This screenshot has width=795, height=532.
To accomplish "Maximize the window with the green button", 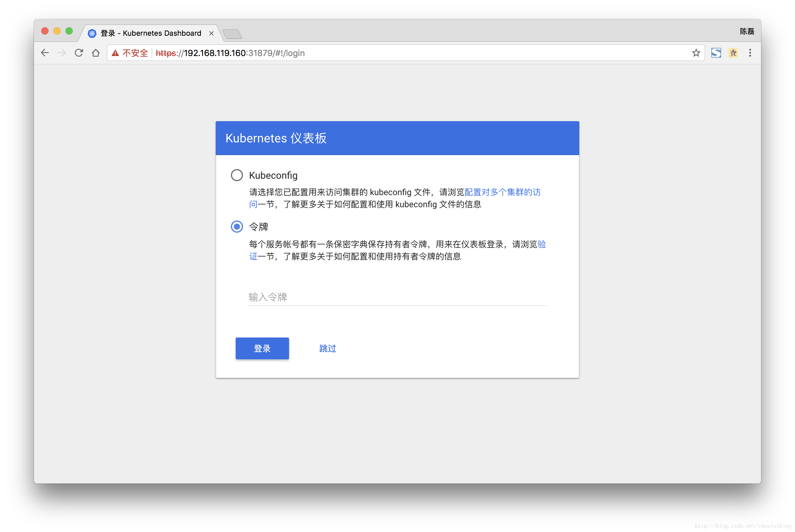I will pyautogui.click(x=69, y=31).
